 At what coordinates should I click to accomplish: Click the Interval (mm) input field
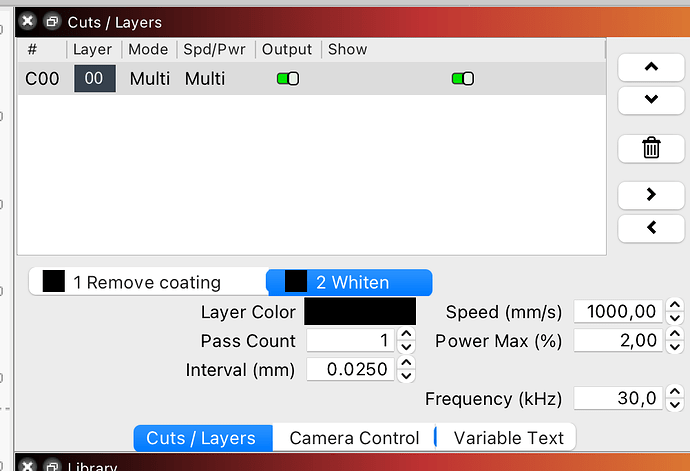[x=350, y=369]
